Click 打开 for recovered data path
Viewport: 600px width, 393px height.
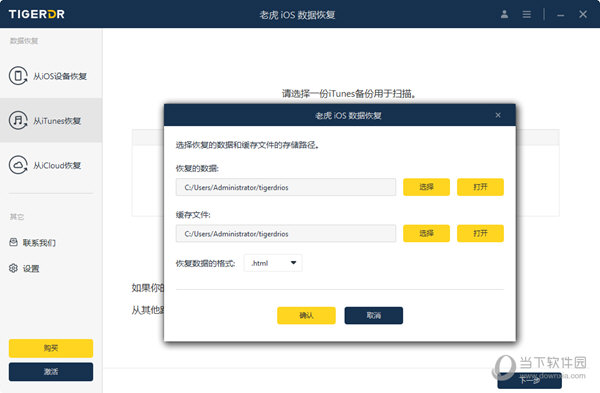click(480, 187)
